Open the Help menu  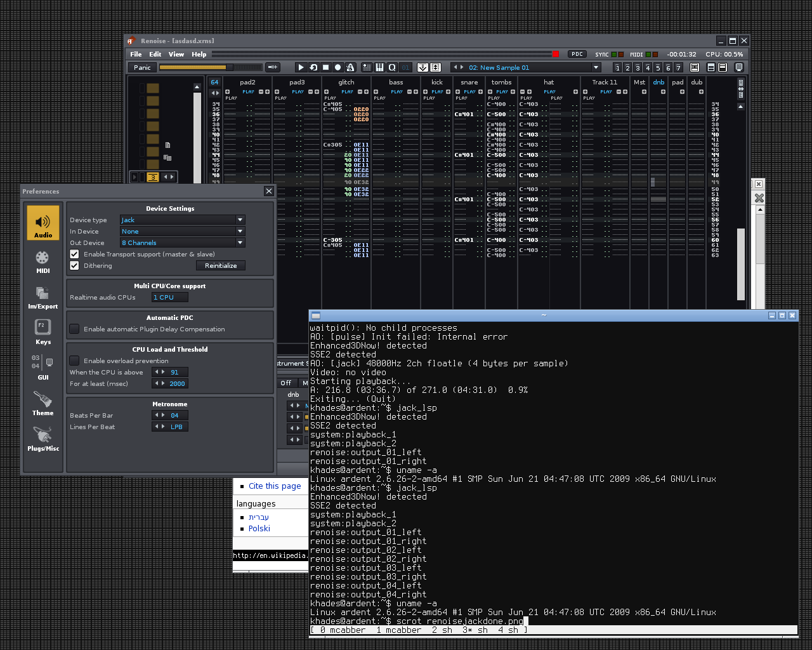coord(199,54)
